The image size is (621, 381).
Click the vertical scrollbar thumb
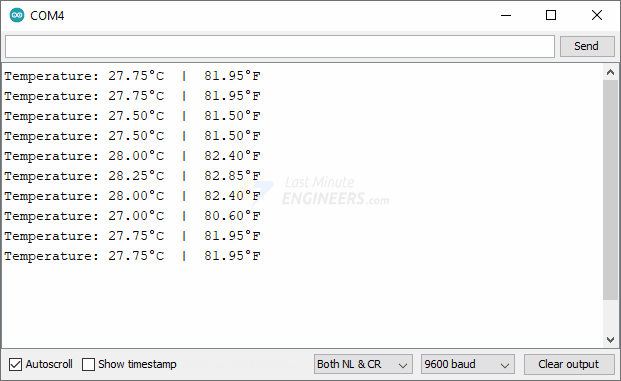click(610, 190)
